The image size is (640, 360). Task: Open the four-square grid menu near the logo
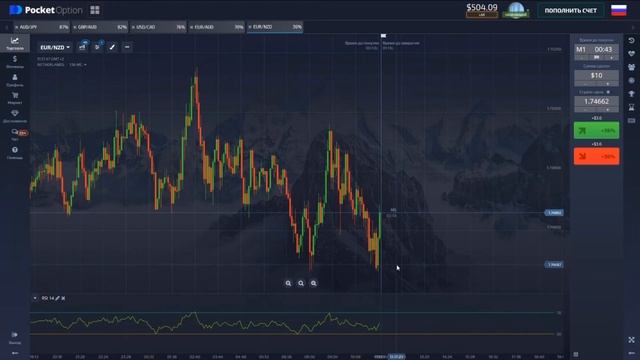click(95, 10)
